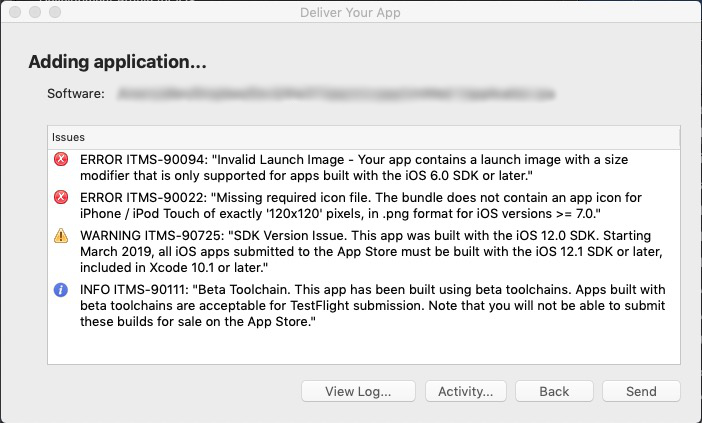
Task: Click Send to deliver the app
Action: (x=640, y=391)
